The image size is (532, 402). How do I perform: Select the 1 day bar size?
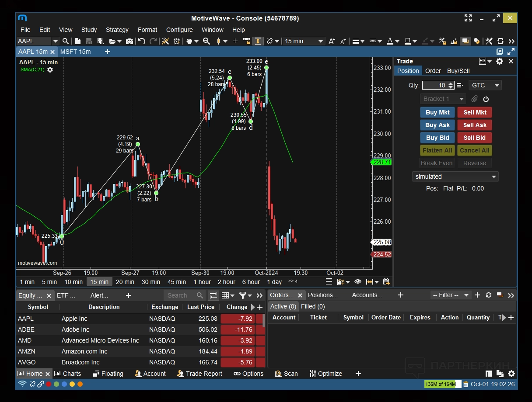pyautogui.click(x=274, y=282)
